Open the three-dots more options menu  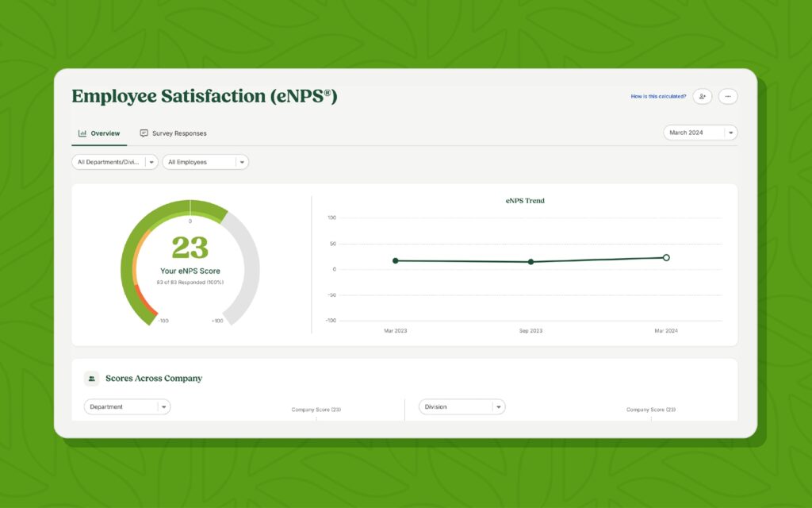pyautogui.click(x=728, y=96)
